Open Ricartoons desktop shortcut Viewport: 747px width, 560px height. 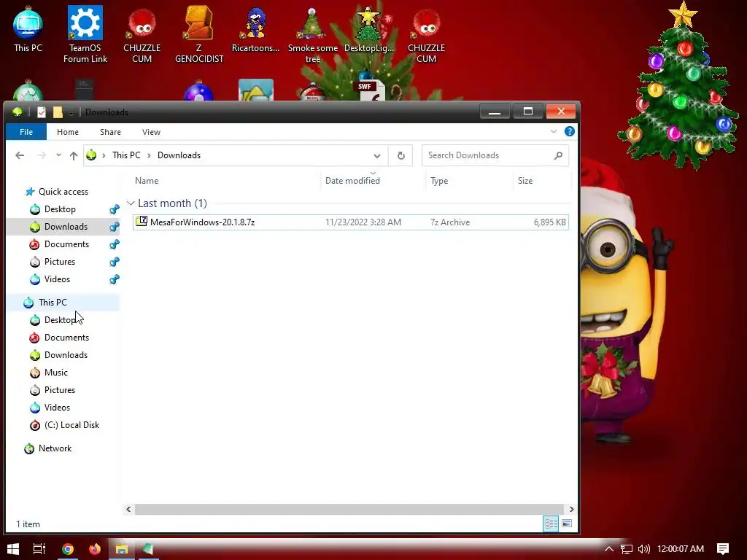coord(255,29)
